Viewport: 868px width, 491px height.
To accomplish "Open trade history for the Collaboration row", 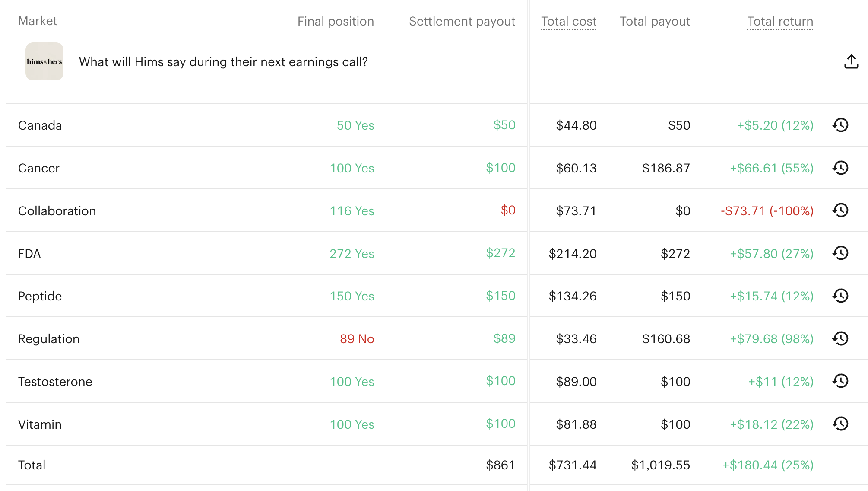I will coord(840,210).
